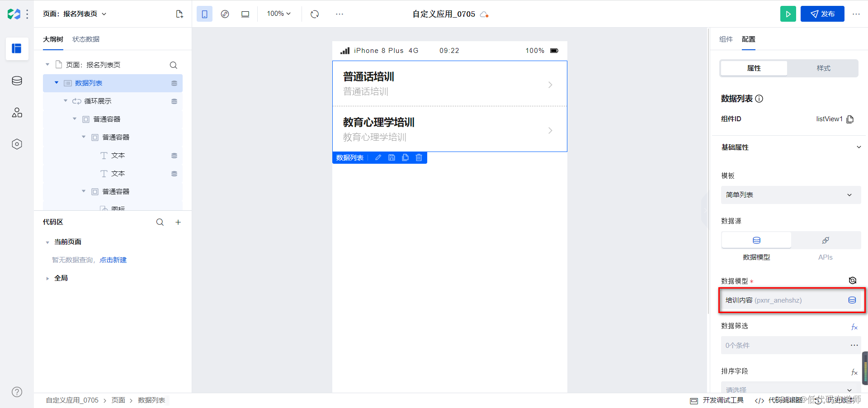Image resolution: width=868 pixels, height=408 pixels.
Task: Open the help question mark icon
Action: coord(17,392)
